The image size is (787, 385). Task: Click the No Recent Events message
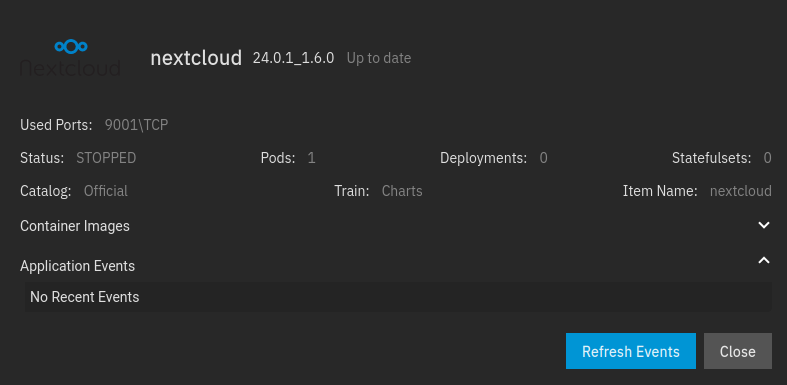[84, 297]
